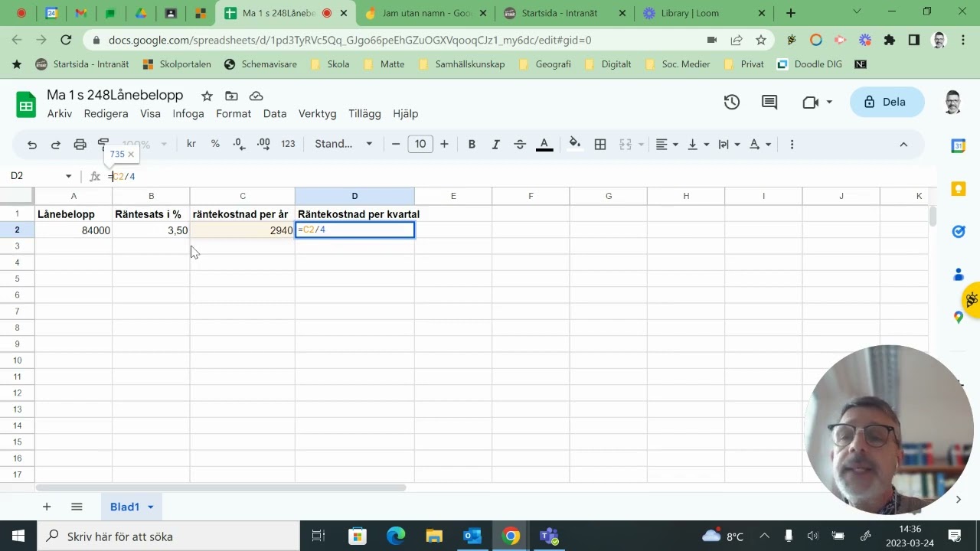
Task: Open the Verktyg menu
Action: (318, 113)
